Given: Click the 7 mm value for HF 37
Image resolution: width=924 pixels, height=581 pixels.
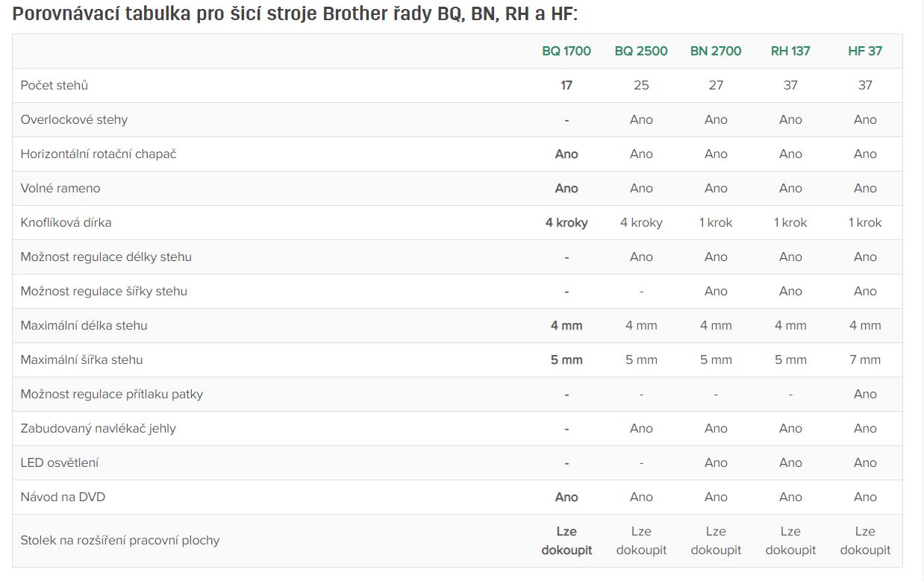Looking at the screenshot, I should tap(865, 359).
